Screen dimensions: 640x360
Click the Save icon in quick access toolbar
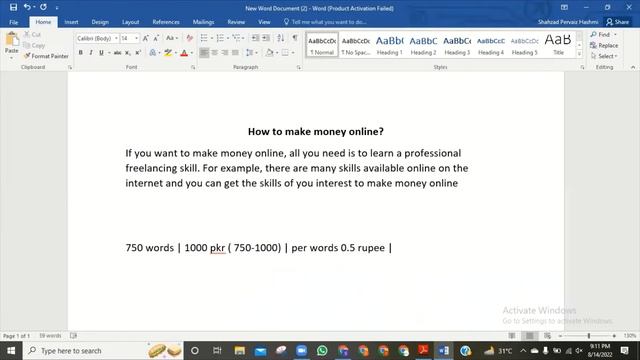13,7
